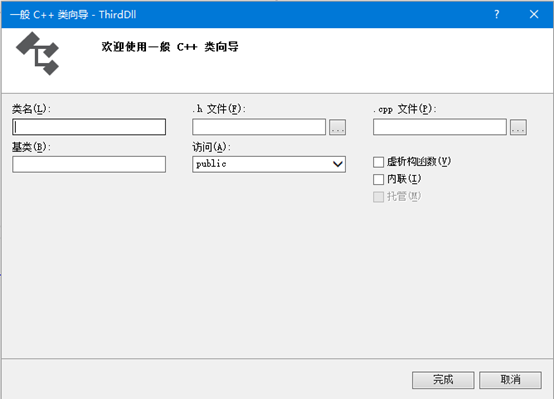Open the browse button next to .h 文件
Screen dimensions: 554x399
pos(337,127)
